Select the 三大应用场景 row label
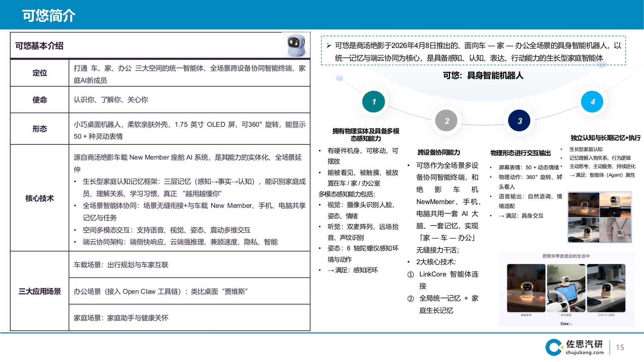Viewport: 644px width, 362px height. point(40,292)
